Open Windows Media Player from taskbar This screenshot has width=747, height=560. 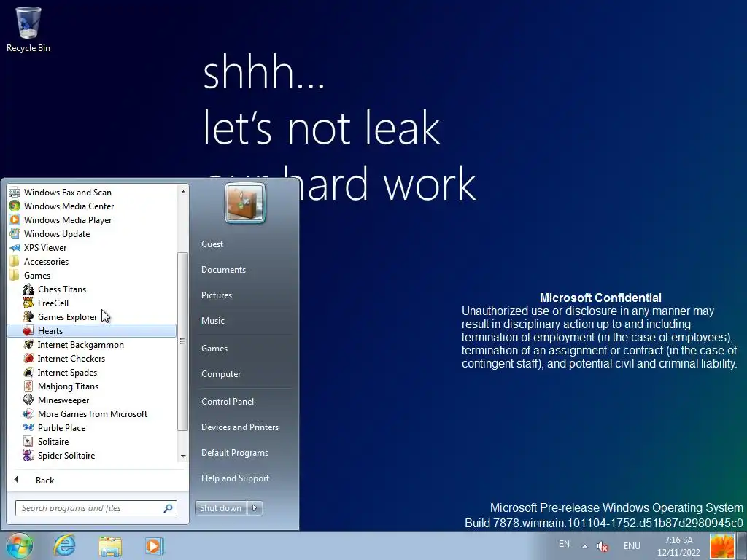[x=155, y=545]
